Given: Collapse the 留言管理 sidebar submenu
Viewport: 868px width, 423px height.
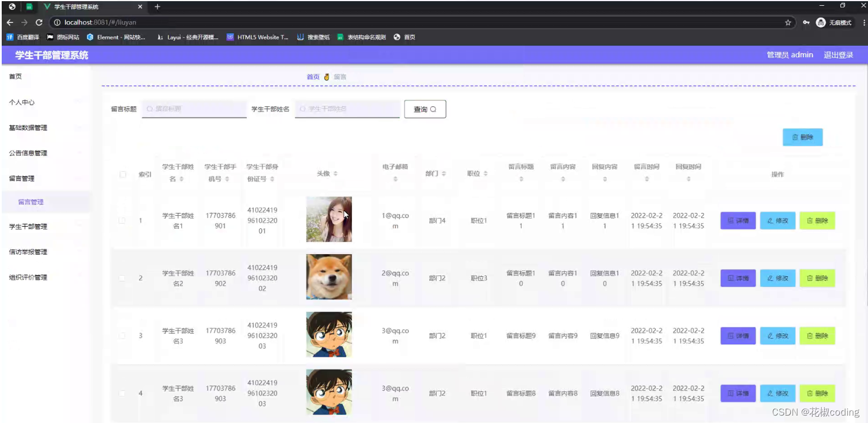Looking at the screenshot, I should click(28, 178).
